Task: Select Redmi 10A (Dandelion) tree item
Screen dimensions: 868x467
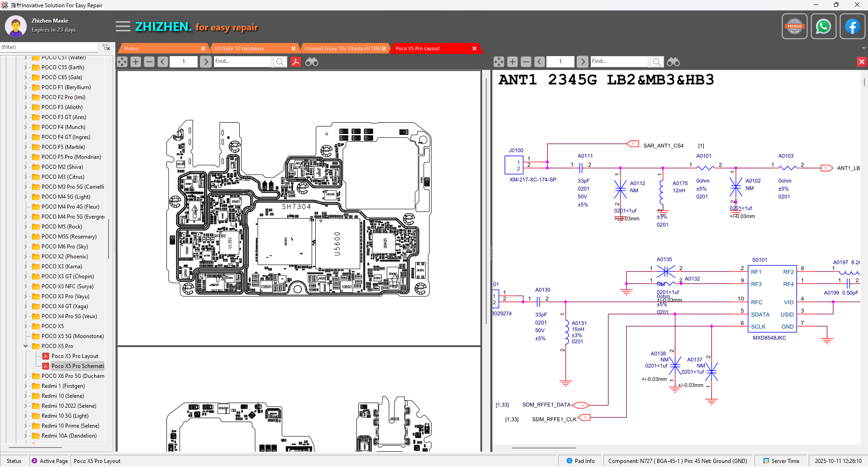Action: pos(69,436)
